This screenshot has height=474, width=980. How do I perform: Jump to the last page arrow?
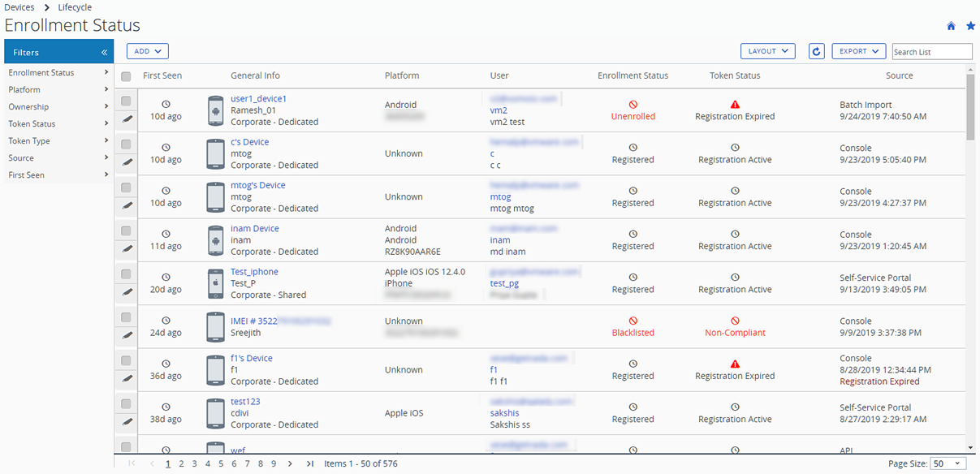310,463
